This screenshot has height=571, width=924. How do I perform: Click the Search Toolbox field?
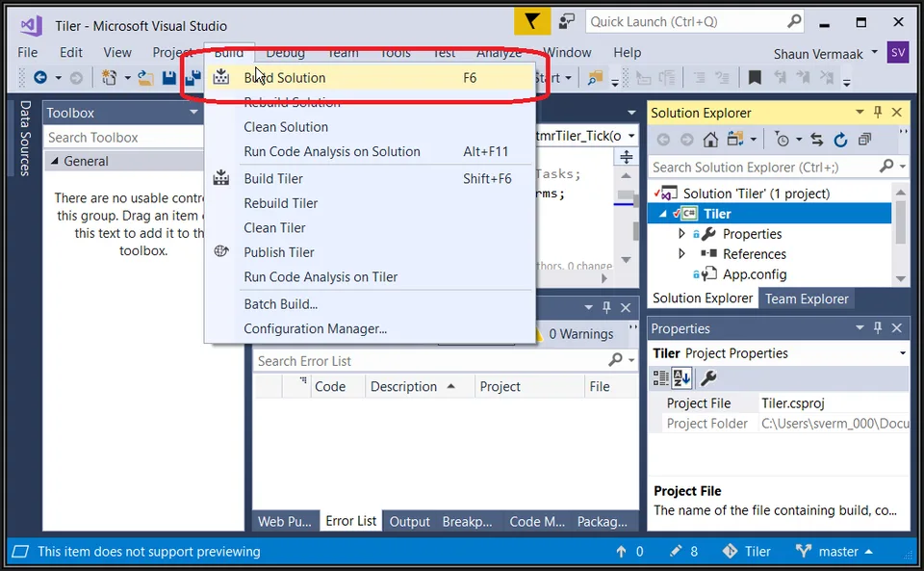click(124, 138)
